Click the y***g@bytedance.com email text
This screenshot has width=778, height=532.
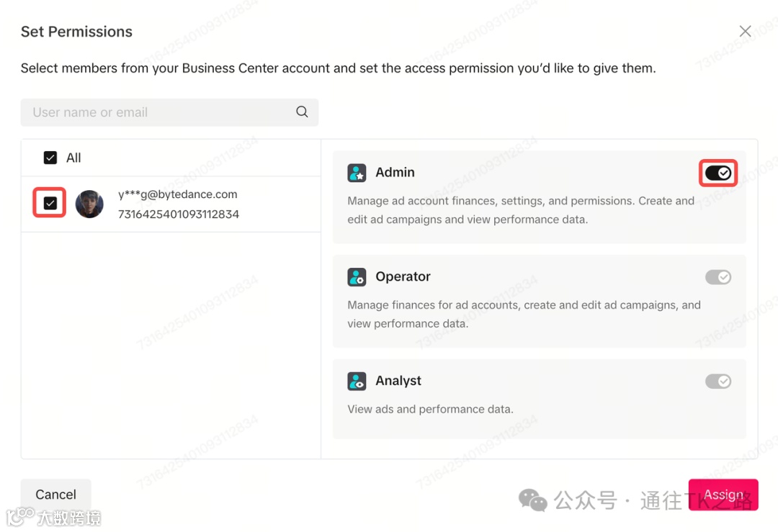pos(177,194)
